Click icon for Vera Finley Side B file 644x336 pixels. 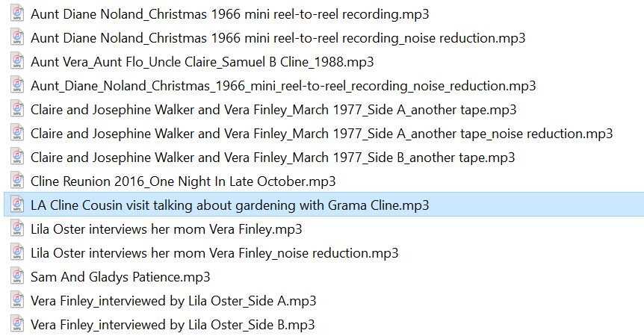pyautogui.click(x=17, y=324)
